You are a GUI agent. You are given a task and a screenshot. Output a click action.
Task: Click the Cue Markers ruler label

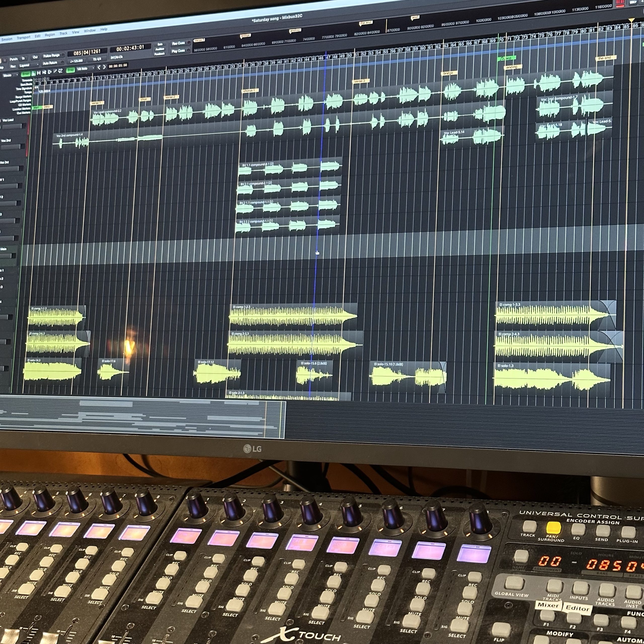(23, 113)
